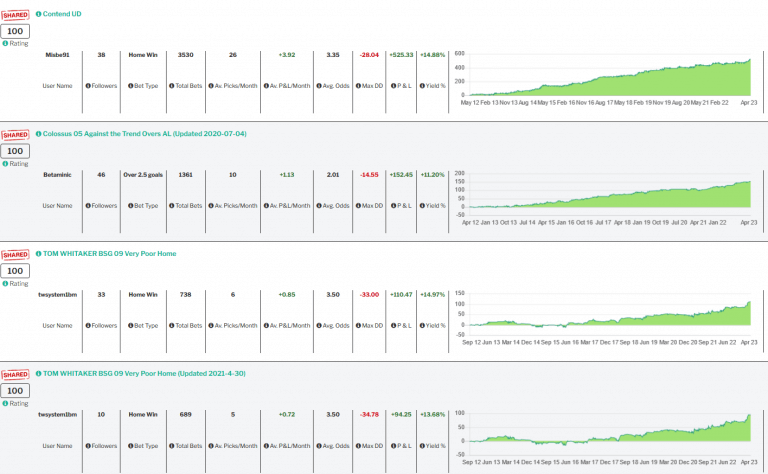
Task: Click Total Bets info icon in row with 689 bets
Action: pyautogui.click(x=172, y=446)
